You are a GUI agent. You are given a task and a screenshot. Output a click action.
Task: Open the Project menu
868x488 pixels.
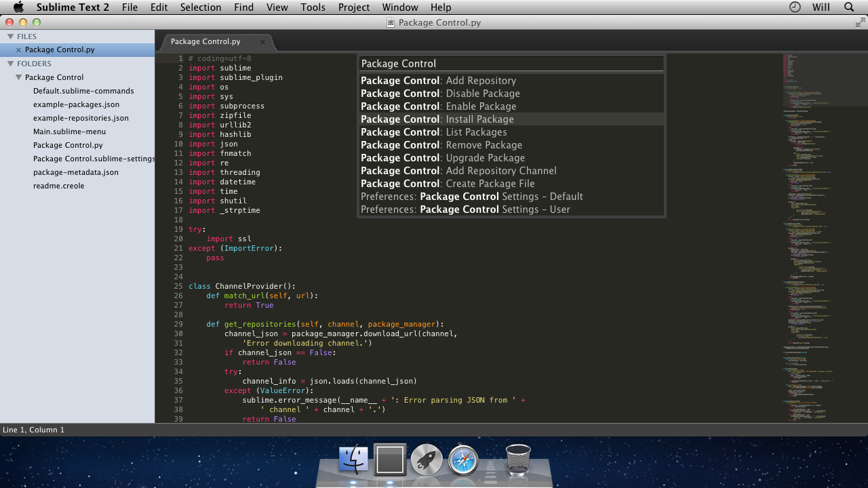coord(354,7)
